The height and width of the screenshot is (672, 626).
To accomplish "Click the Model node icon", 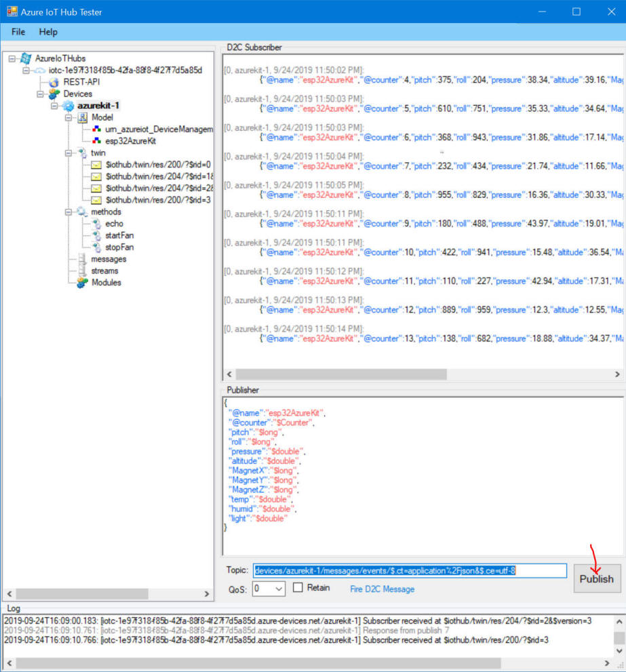I will point(83,117).
